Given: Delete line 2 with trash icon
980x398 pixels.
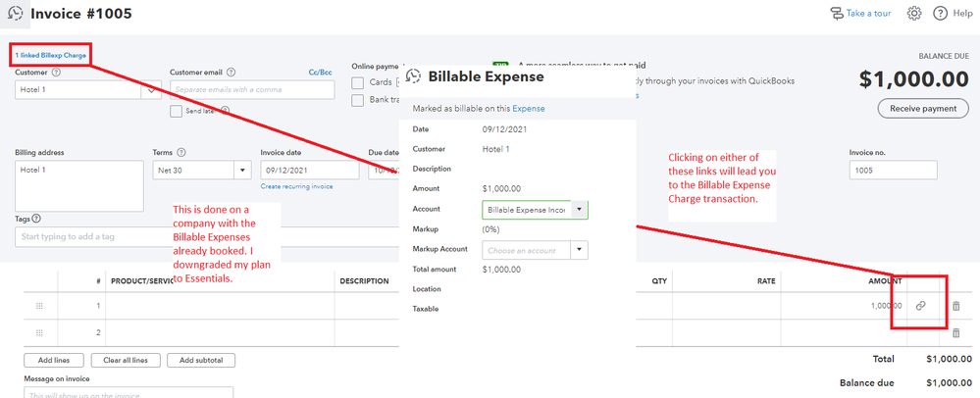Looking at the screenshot, I should click(955, 333).
